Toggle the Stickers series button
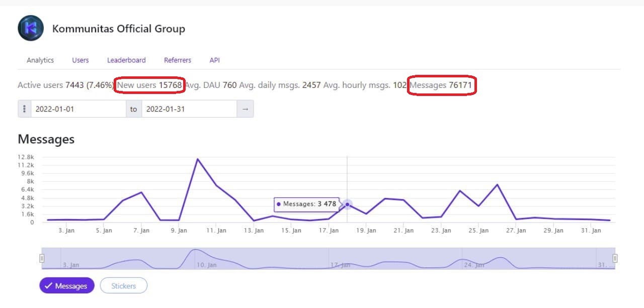Viewport: 644px width, 308px height. point(124,286)
